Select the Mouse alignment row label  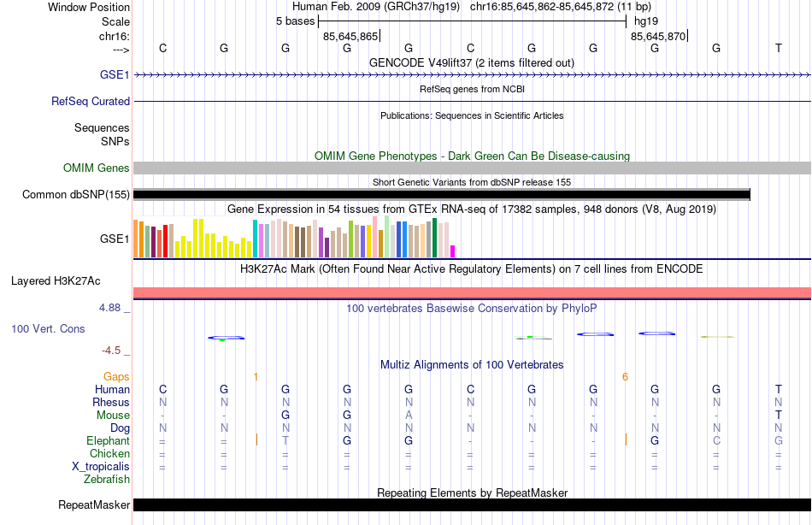(113, 416)
